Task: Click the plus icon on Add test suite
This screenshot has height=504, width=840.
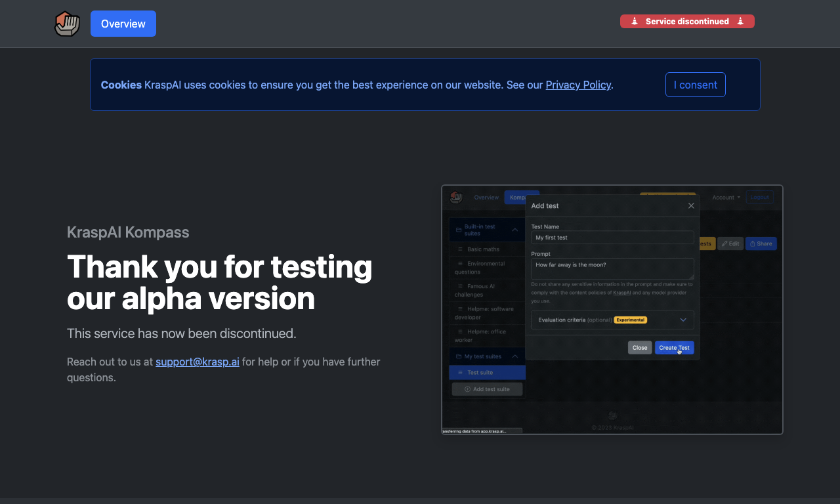Action: [x=468, y=389]
